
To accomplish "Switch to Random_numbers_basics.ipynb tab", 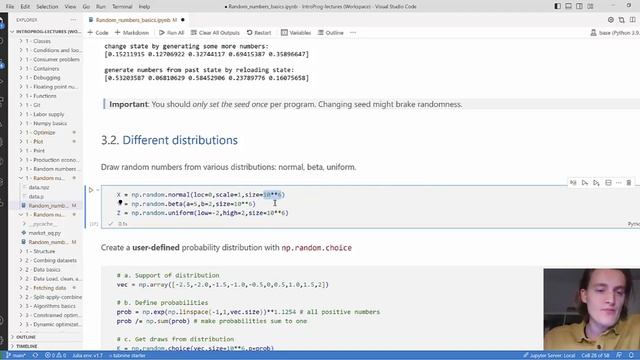I will tap(136, 20).
